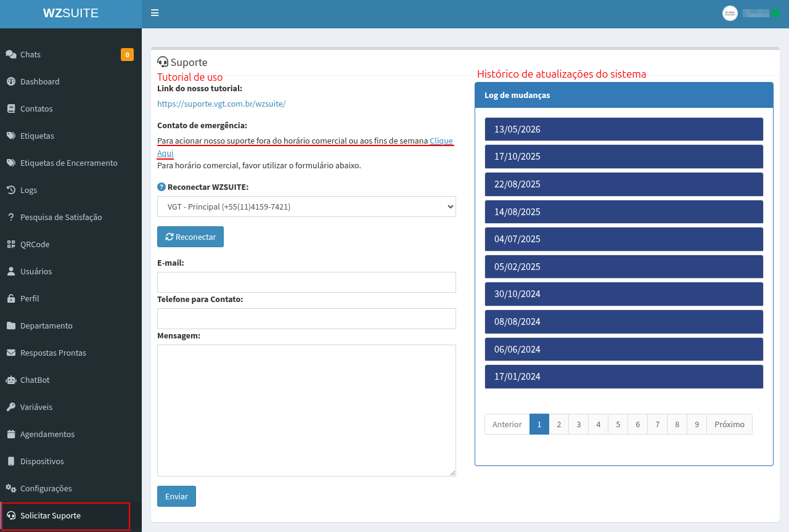Screen dimensions: 789x532
Task: Click the user avatar in top bar
Action: tap(730, 13)
